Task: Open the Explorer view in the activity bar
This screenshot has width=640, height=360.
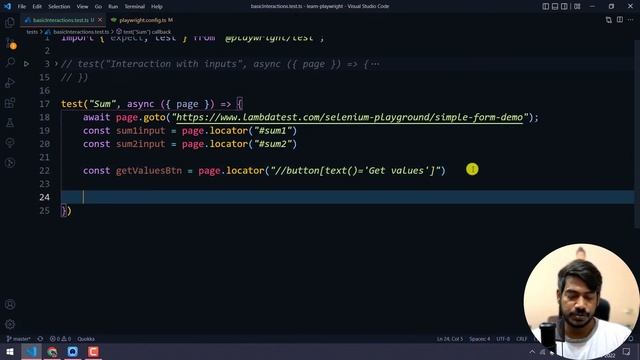Action: (x=10, y=22)
